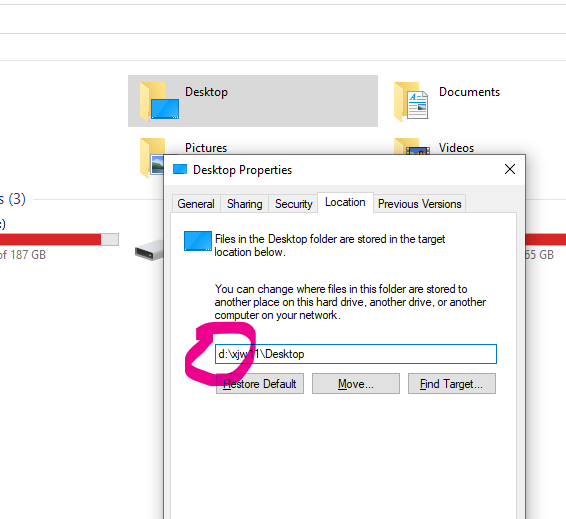Screen dimensions: 566x519
Task: Click the drive usage bar above "of 187 GB"
Action: (59, 240)
